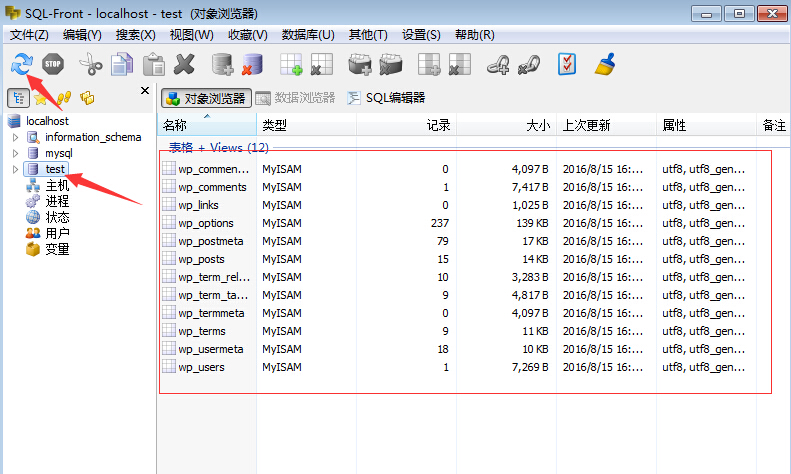Click the Delete X toolbar icon

tap(184, 65)
